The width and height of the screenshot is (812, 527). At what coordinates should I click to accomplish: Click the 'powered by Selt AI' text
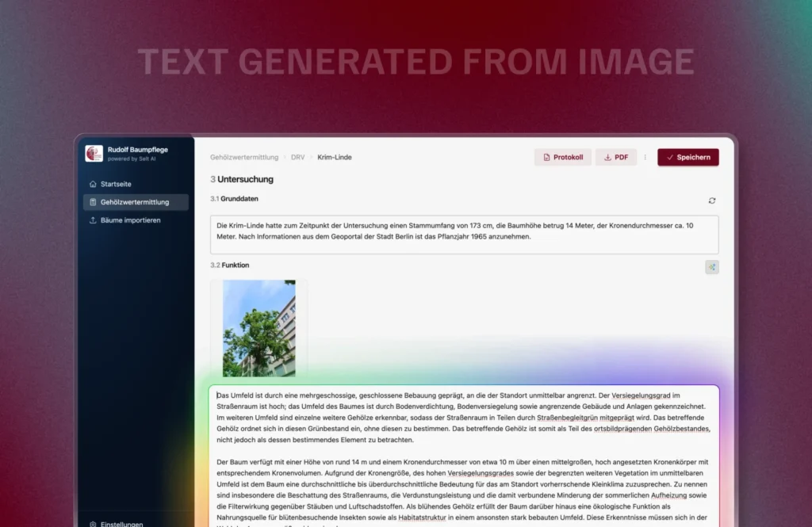click(x=132, y=159)
